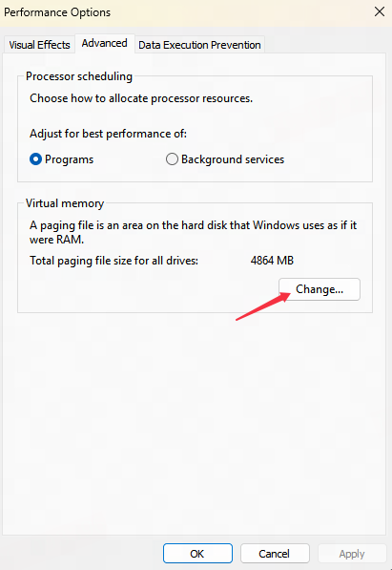The width and height of the screenshot is (392, 570).
Task: Click the 4864 MB paging size value
Action: click(x=272, y=261)
